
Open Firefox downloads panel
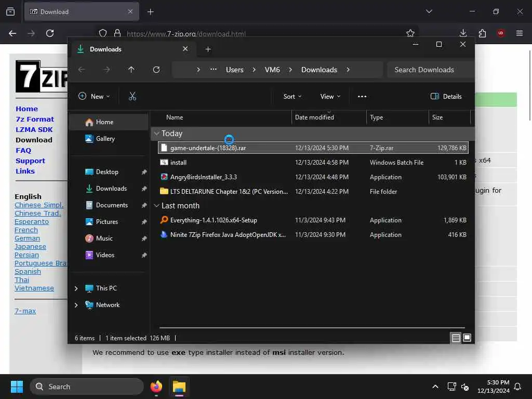[x=463, y=33]
